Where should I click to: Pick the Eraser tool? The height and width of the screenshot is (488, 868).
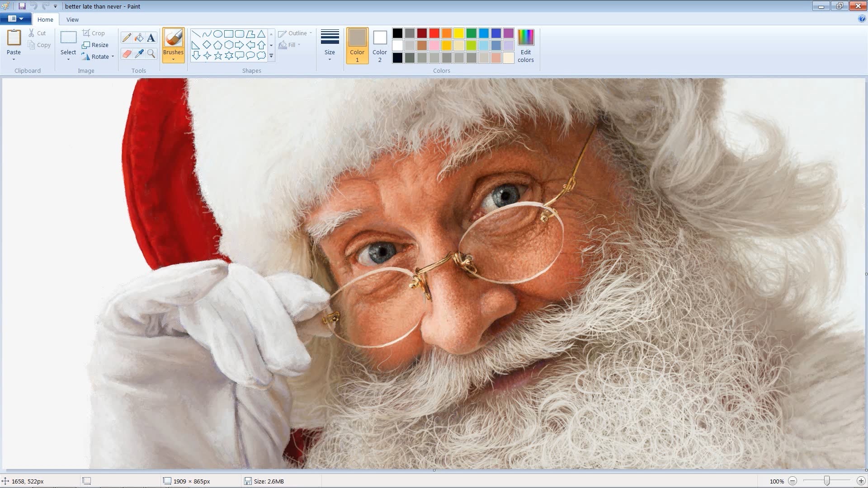tap(127, 54)
